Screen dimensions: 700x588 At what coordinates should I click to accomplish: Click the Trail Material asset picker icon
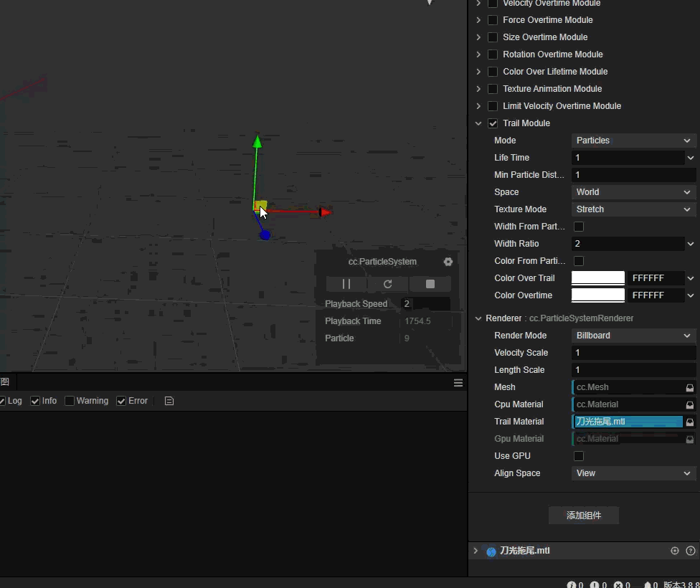pyautogui.click(x=690, y=422)
